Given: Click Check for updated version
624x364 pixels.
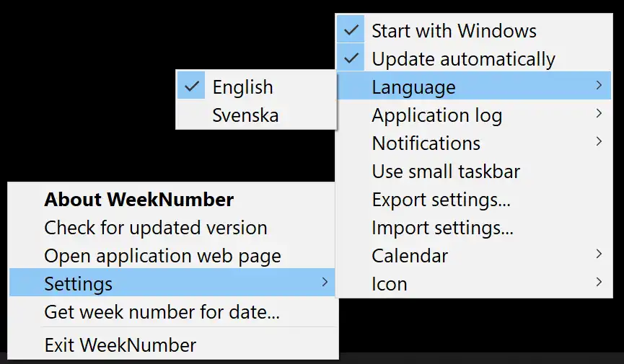Looking at the screenshot, I should point(156,228).
